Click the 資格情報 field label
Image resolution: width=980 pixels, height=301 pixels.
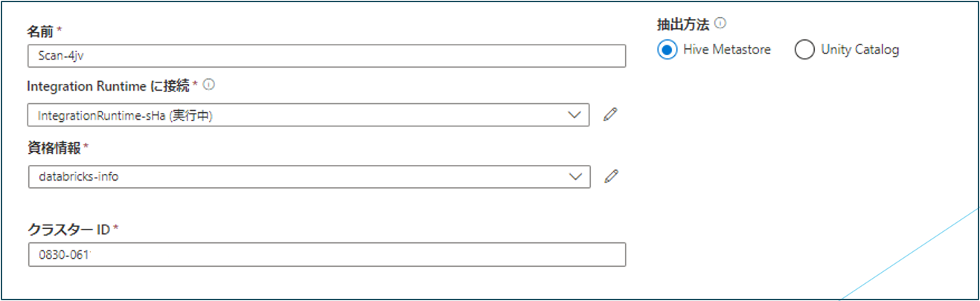click(54, 146)
